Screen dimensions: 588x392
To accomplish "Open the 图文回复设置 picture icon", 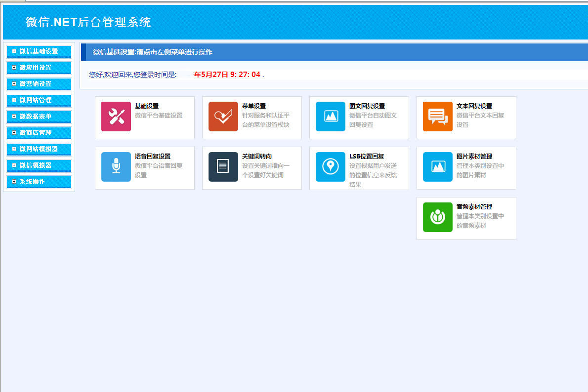I will click(x=331, y=117).
